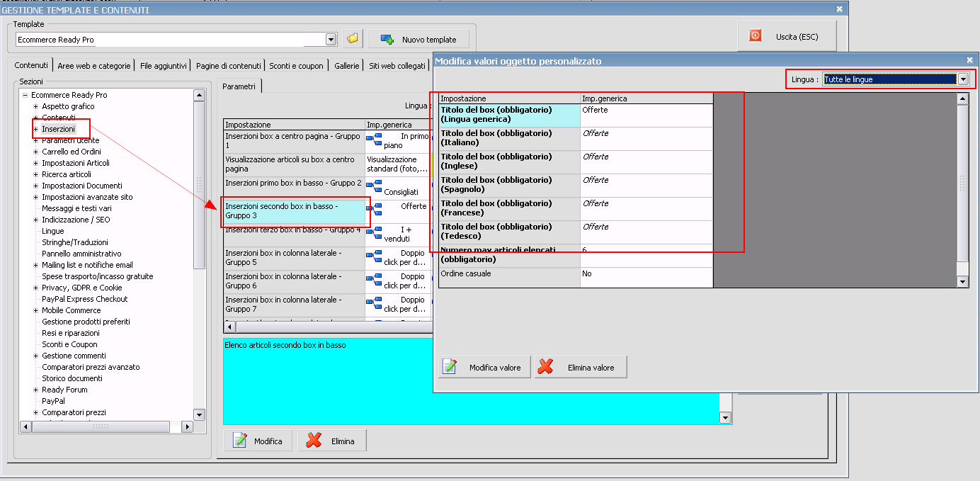Viewport: 980px width, 481px height.
Task: Click Modifica valore button
Action: tap(484, 367)
